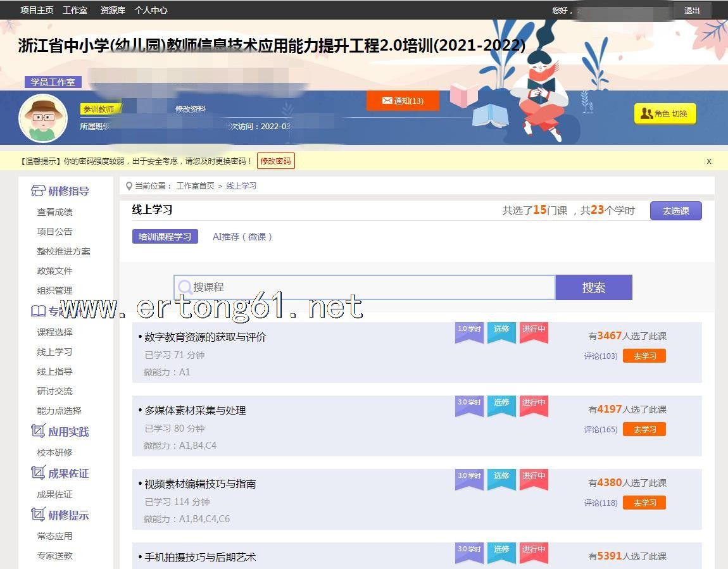Open 评论(165) for 多媒体素材采集与处理
728x569 pixels.
600,430
